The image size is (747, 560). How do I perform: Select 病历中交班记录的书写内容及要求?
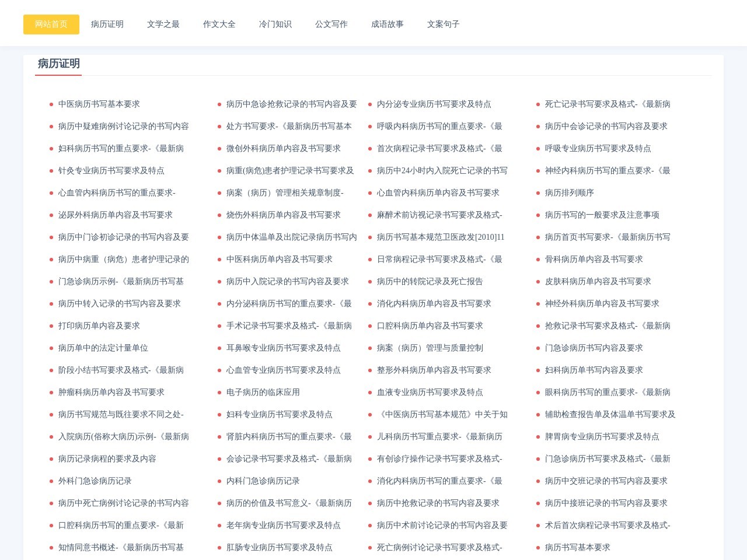pyautogui.click(x=606, y=481)
